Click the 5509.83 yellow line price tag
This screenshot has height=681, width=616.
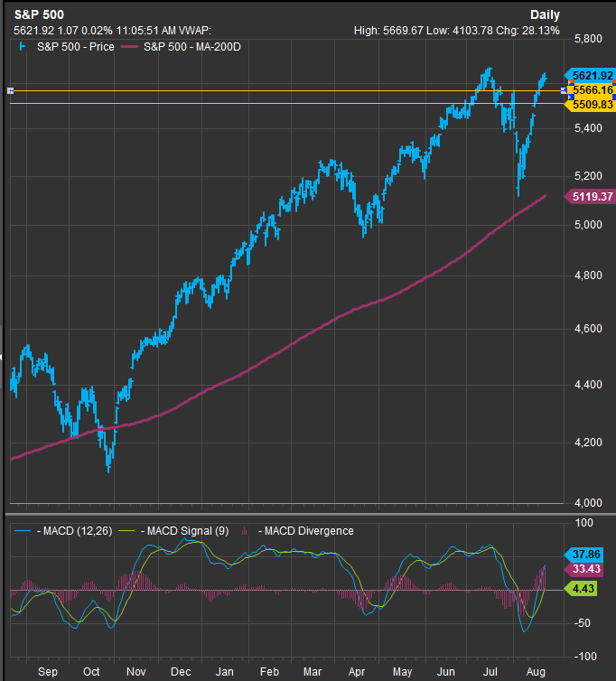(x=590, y=105)
